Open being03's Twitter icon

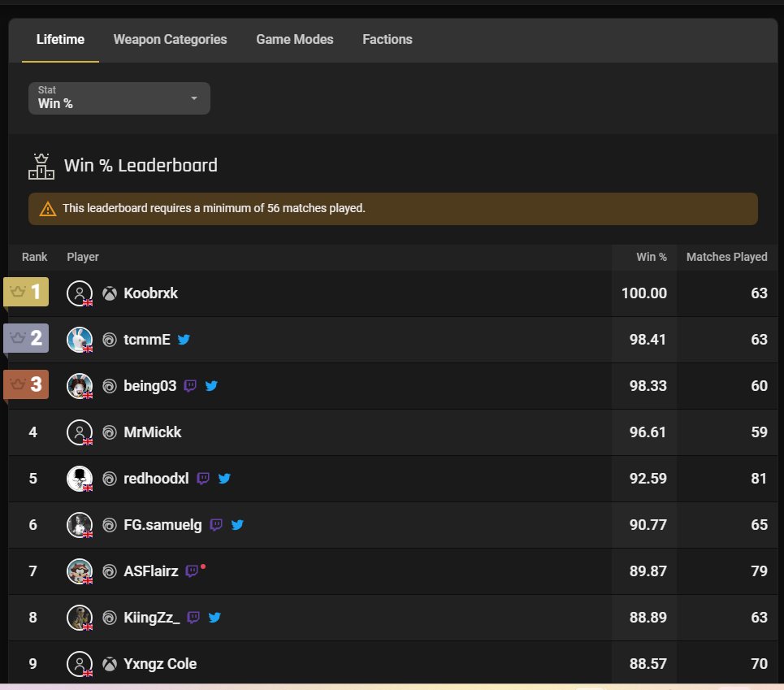(211, 385)
